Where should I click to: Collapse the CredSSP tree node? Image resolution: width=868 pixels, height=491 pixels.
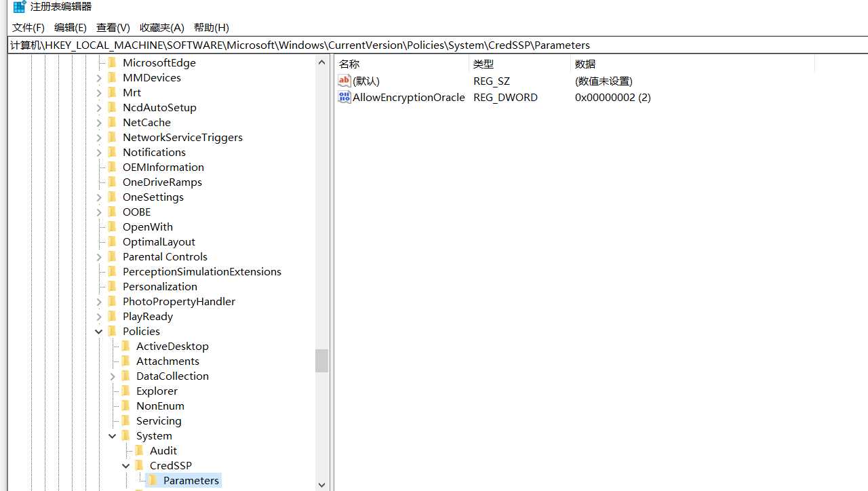pos(126,465)
